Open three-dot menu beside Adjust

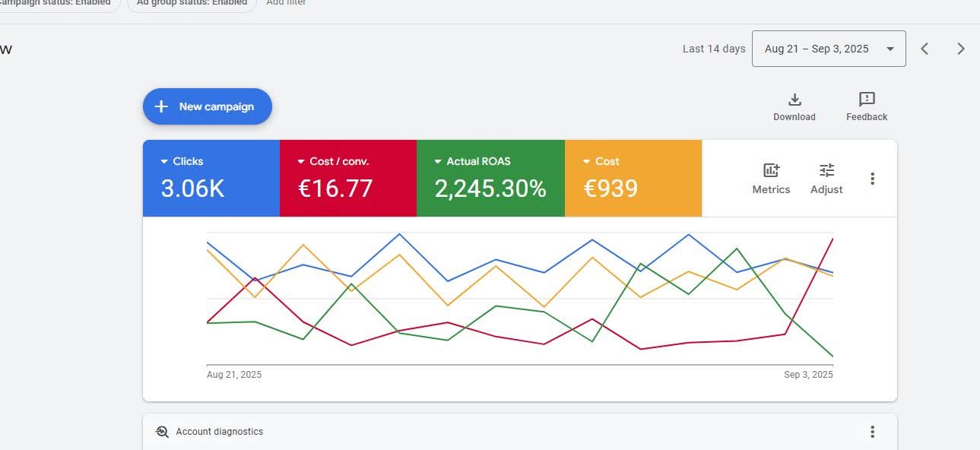(872, 179)
